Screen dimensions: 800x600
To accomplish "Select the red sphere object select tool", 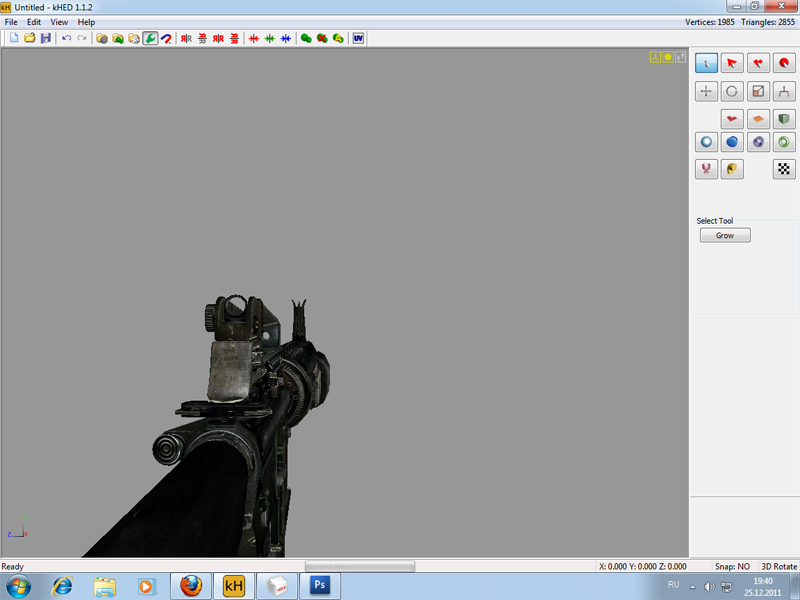I will (x=784, y=63).
